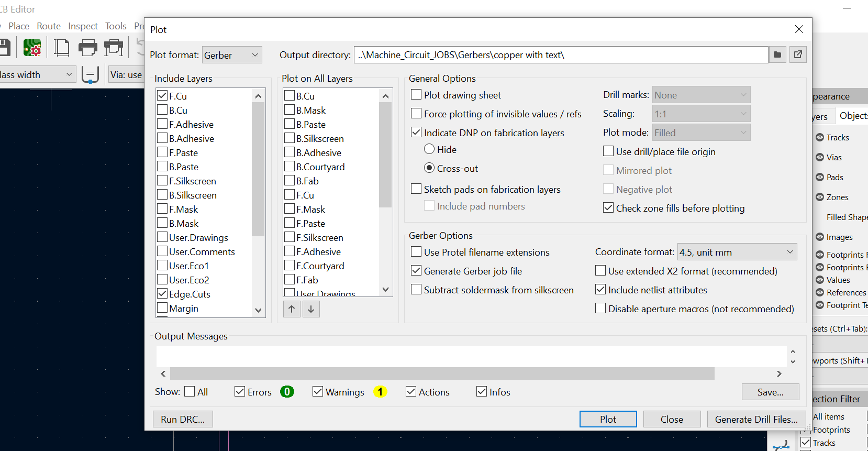Viewport: 868px width, 451px height.
Task: Select the Cross-out radio button
Action: [429, 168]
